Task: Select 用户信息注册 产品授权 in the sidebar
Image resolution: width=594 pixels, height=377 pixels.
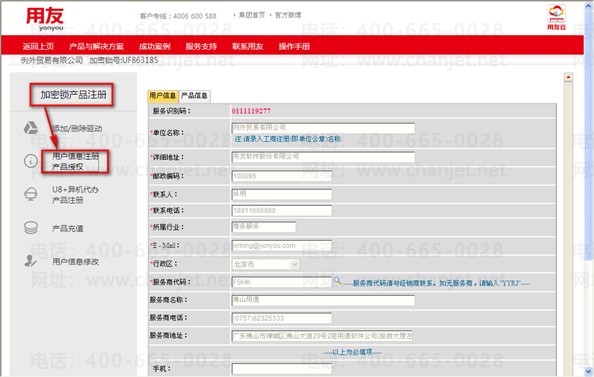Action: point(75,161)
